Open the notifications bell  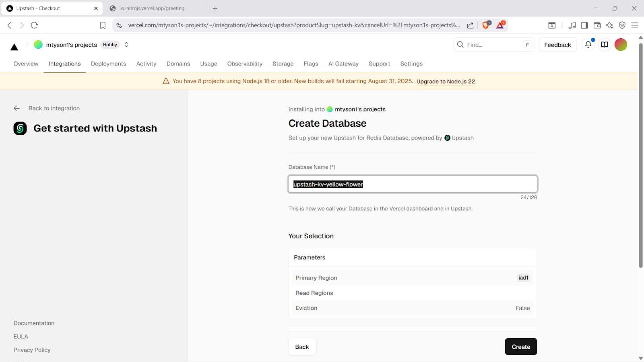click(x=588, y=45)
